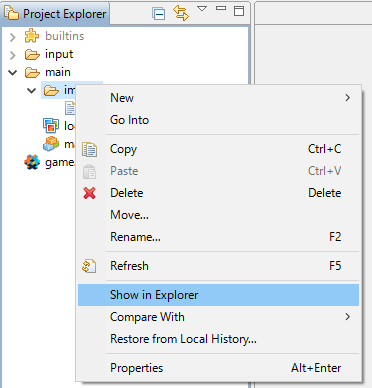The height and width of the screenshot is (388, 372).
Task: Choose Move... from the context menu
Action: [218, 215]
